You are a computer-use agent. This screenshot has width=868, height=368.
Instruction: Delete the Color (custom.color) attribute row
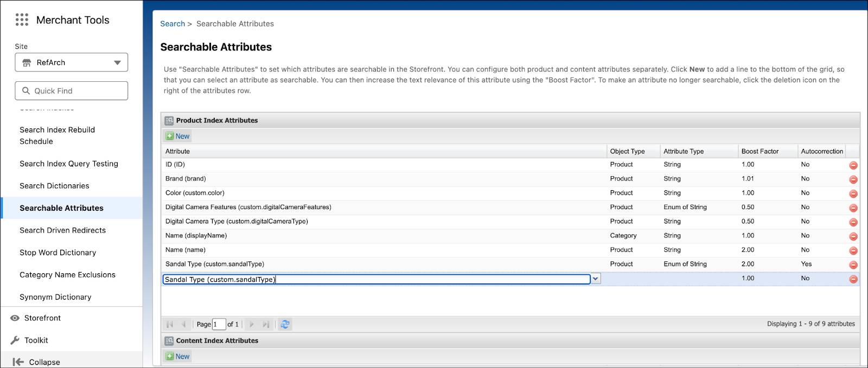(853, 193)
